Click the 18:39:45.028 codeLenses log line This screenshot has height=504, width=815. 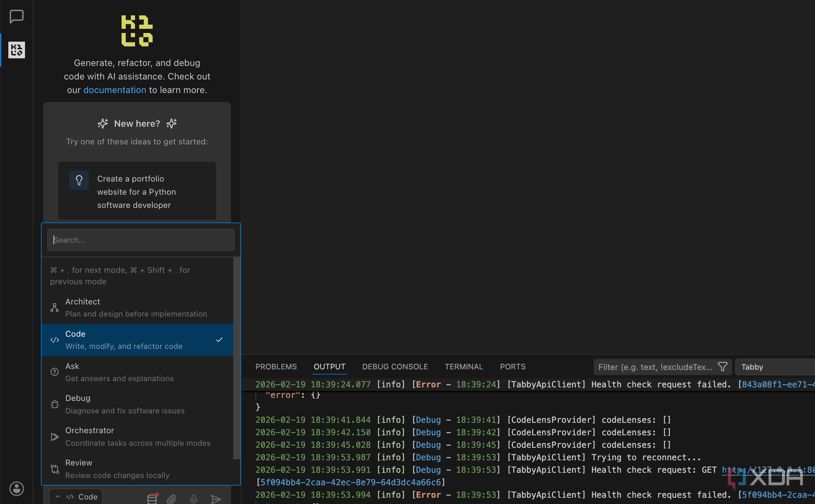[x=463, y=445]
